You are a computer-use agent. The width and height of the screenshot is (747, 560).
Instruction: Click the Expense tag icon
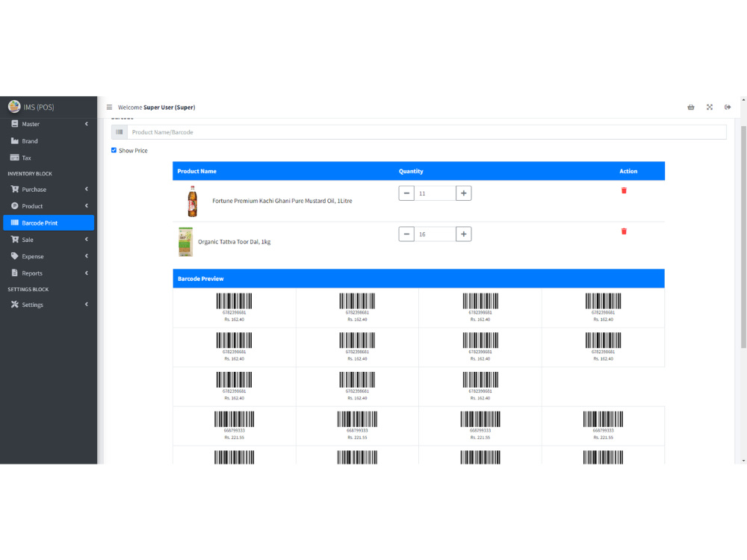[15, 256]
